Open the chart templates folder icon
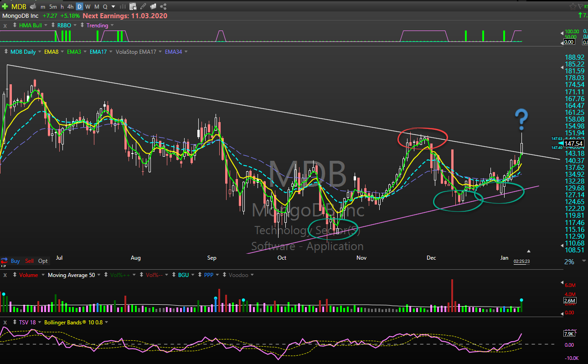This screenshot has width=588, height=364. click(x=153, y=6)
